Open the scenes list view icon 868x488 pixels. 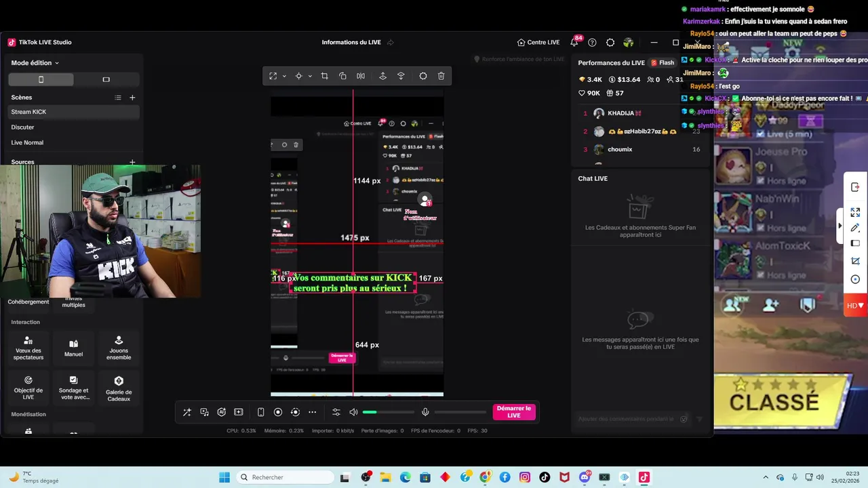pos(118,98)
